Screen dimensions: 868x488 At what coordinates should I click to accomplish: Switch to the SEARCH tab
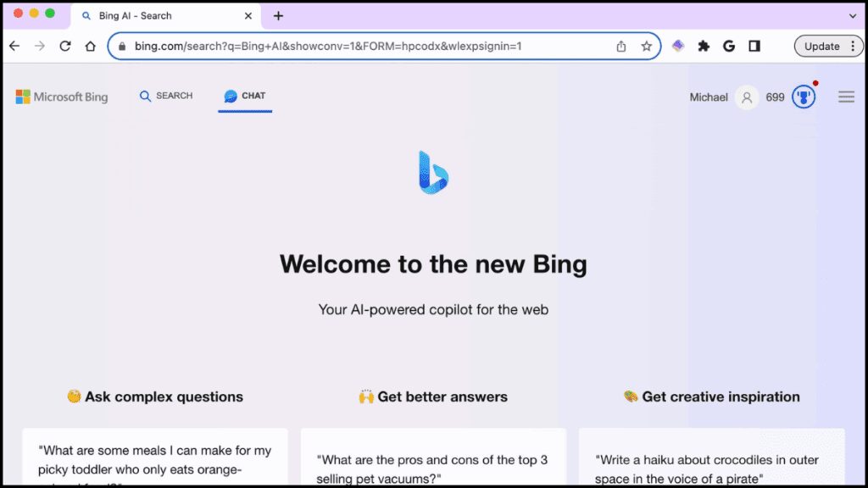(x=166, y=96)
